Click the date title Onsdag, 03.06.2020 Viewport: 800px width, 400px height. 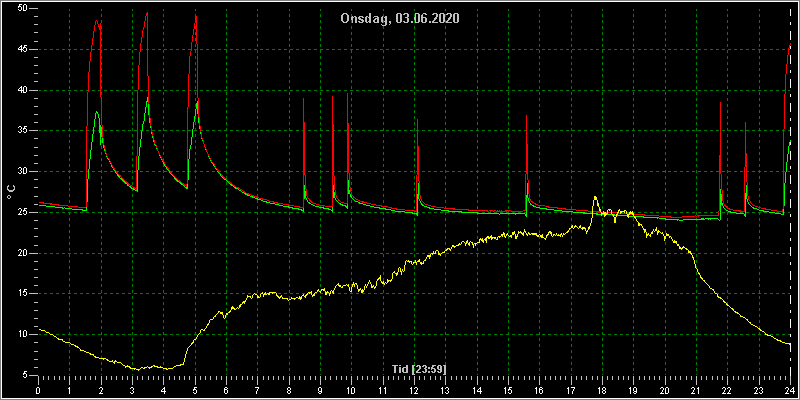(400, 19)
